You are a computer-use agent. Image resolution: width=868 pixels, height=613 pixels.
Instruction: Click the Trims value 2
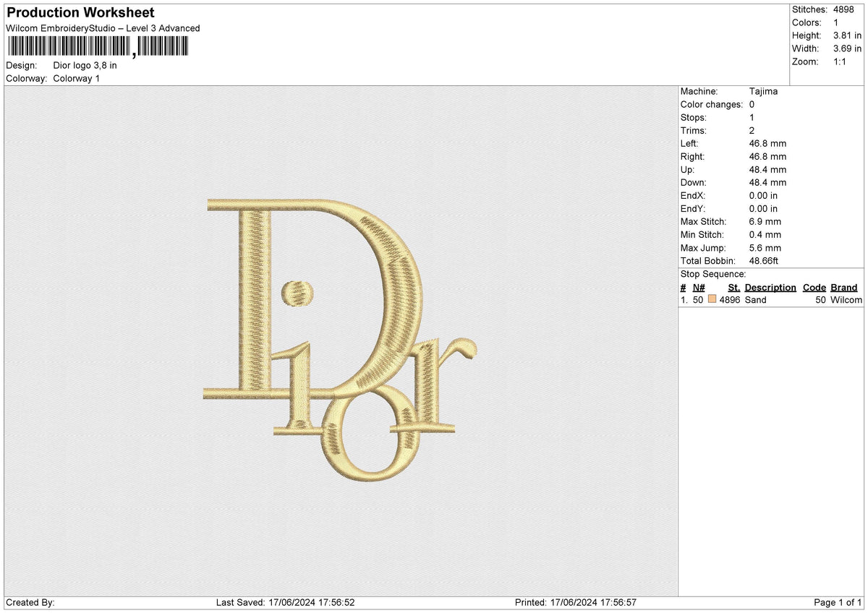tap(752, 131)
